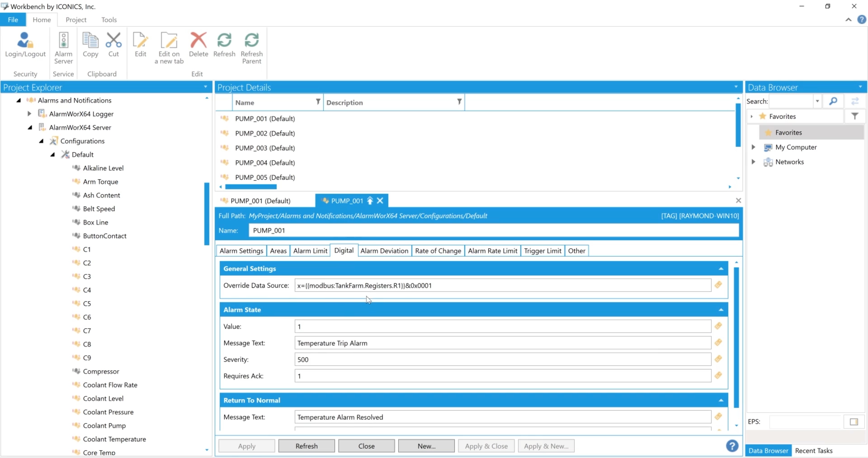
Task: Open Project Details panel dropdown
Action: tap(736, 87)
